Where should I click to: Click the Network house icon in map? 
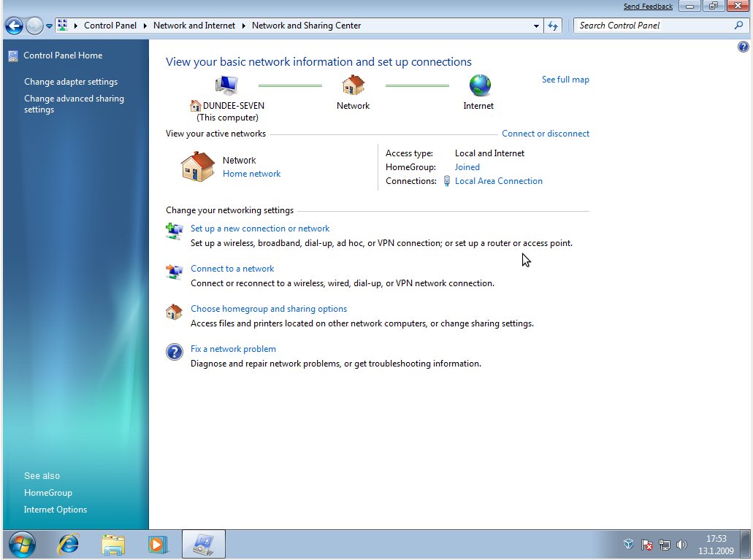[x=353, y=85]
